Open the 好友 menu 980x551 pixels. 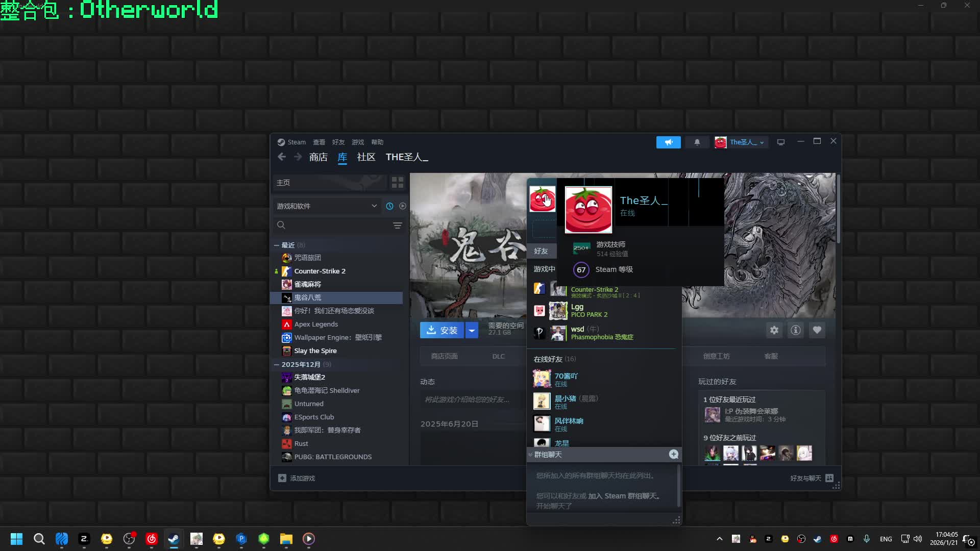pyautogui.click(x=338, y=142)
